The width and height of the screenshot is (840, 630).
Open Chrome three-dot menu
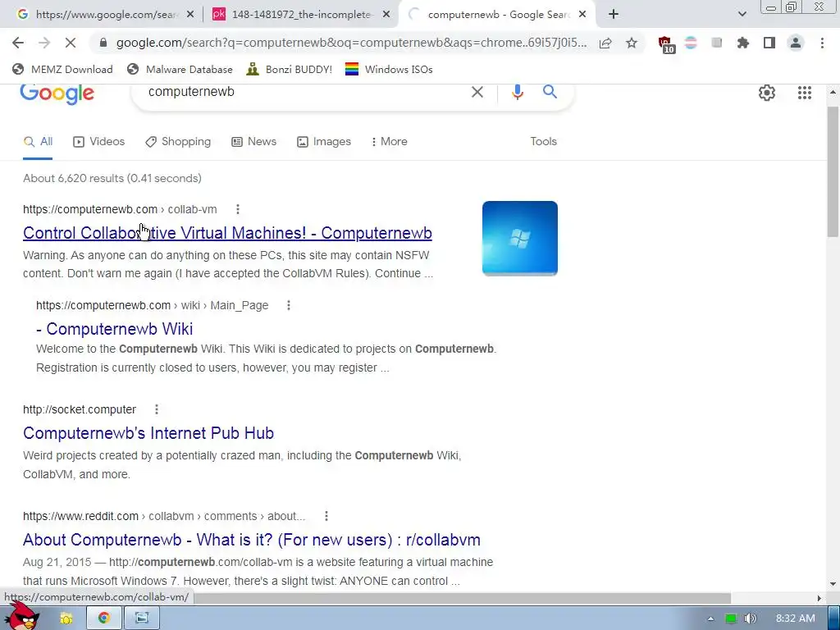822,43
